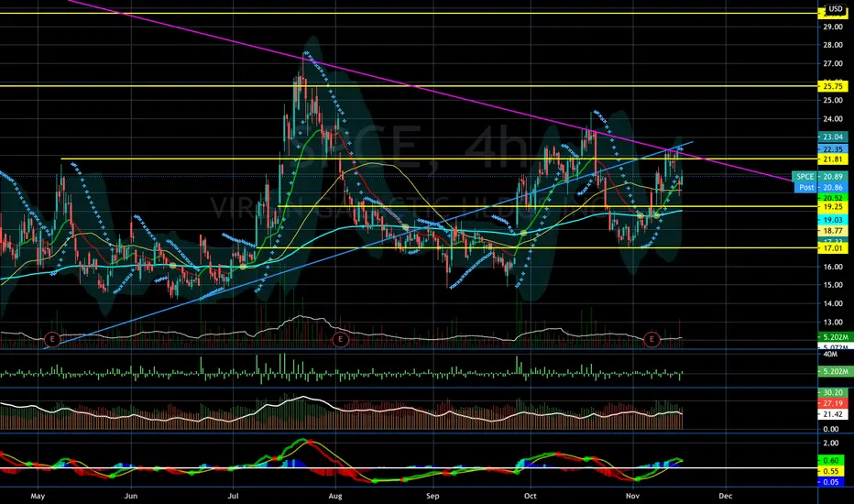Click the Dec label on time axis
Image resolution: width=854 pixels, height=504 pixels.
(x=726, y=496)
